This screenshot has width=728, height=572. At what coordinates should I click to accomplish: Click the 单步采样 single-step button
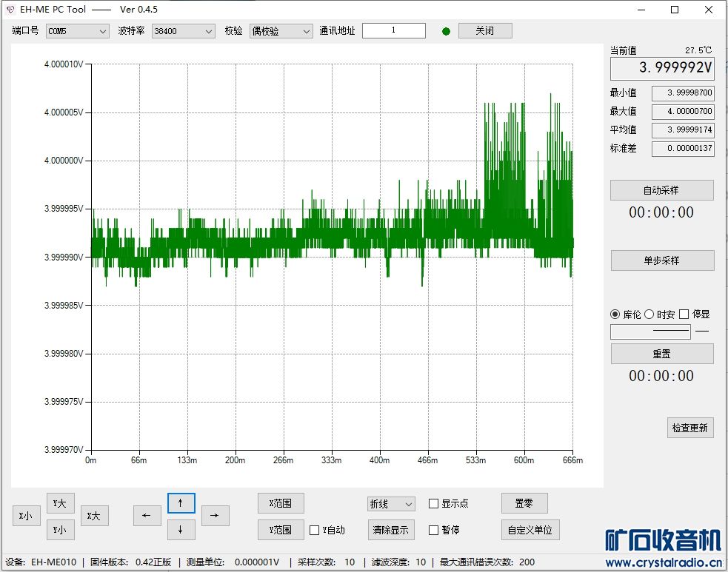[x=662, y=260]
